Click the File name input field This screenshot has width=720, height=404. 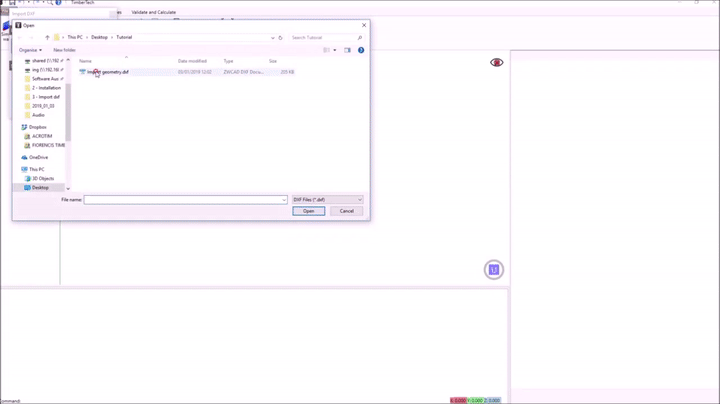182,200
